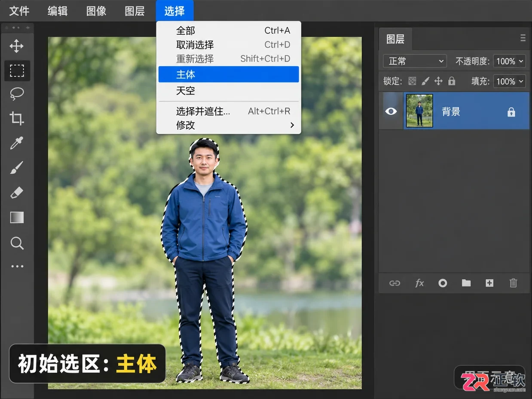This screenshot has height=399, width=532.
Task: Choose 主体 menu item
Action: tap(229, 74)
